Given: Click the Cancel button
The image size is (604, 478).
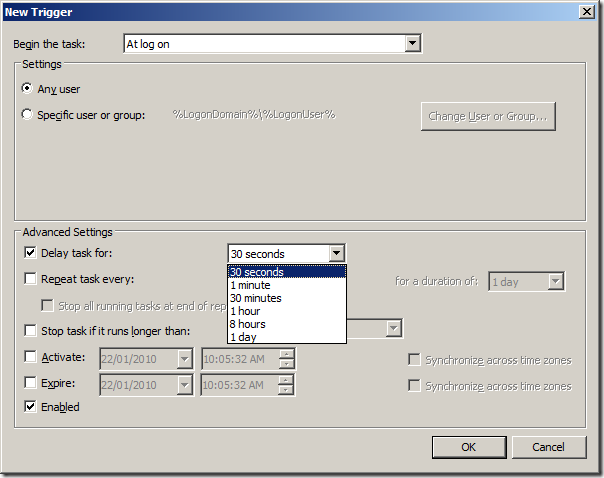Looking at the screenshot, I should 548,447.
